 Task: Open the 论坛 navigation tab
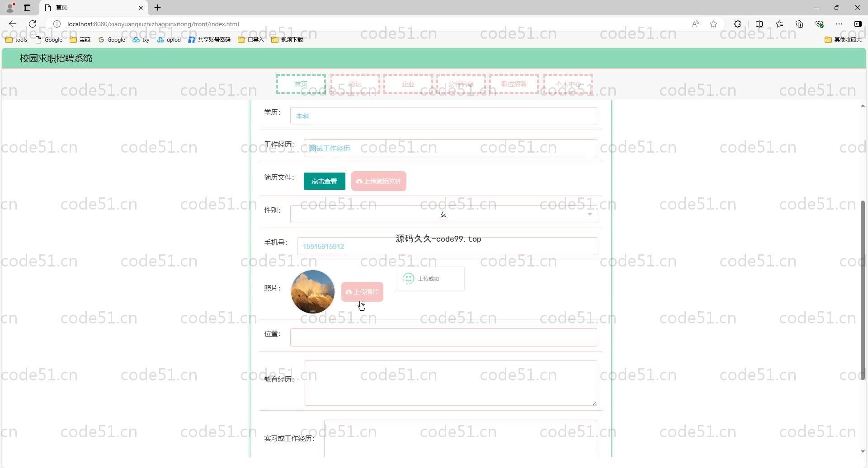tap(355, 84)
